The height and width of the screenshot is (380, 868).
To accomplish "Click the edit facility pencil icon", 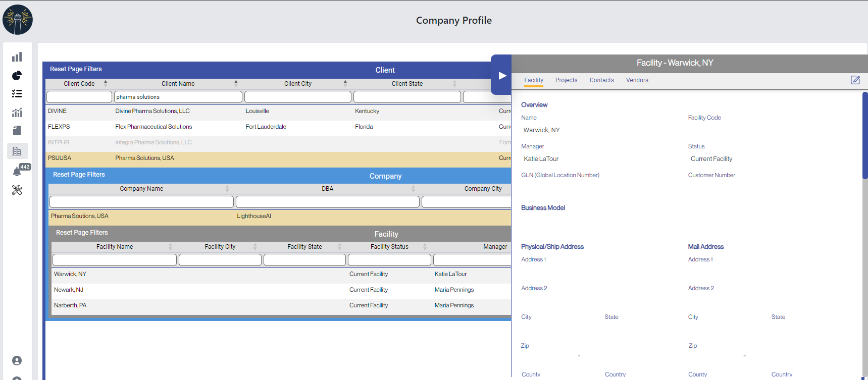I will tap(855, 80).
